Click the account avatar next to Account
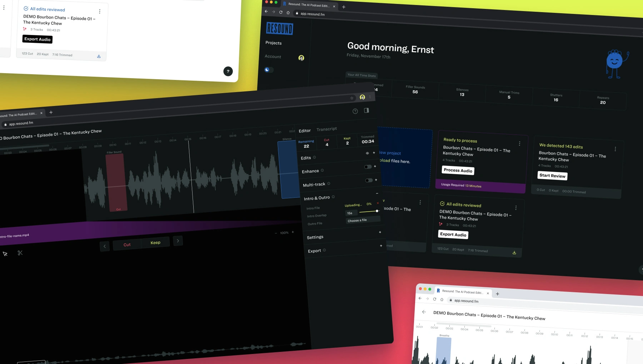Viewport: 643px width, 364px height. [301, 58]
